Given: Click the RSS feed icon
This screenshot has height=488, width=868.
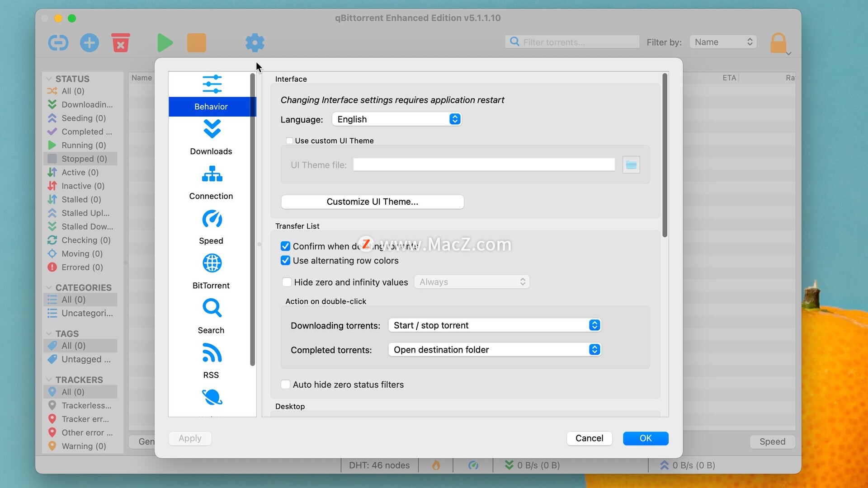Looking at the screenshot, I should click(212, 352).
